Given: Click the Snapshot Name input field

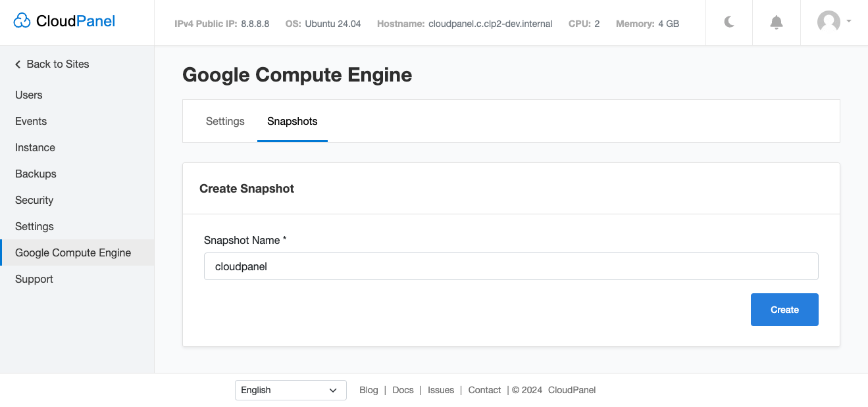Looking at the screenshot, I should [x=511, y=267].
